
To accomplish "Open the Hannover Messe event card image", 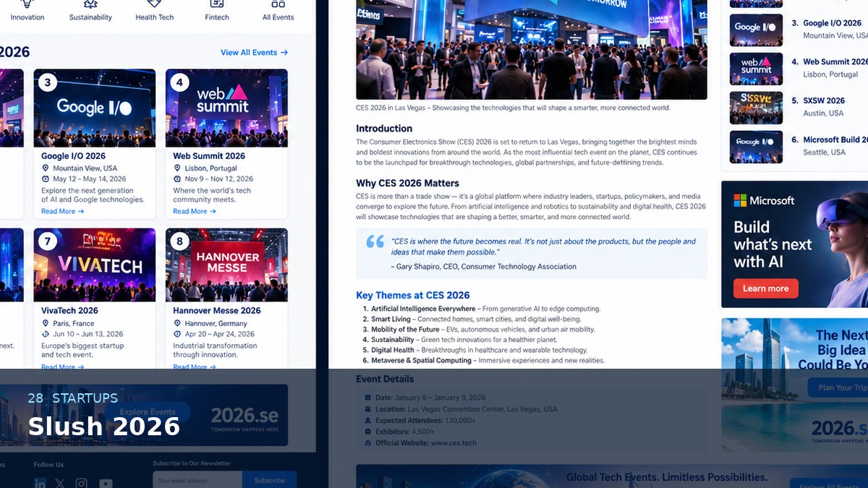I will tap(226, 265).
